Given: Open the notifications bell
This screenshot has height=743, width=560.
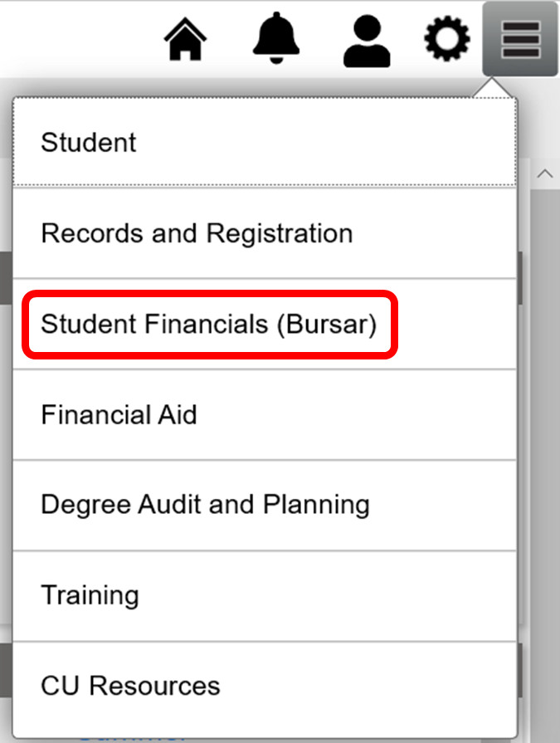Looking at the screenshot, I should point(276,37).
